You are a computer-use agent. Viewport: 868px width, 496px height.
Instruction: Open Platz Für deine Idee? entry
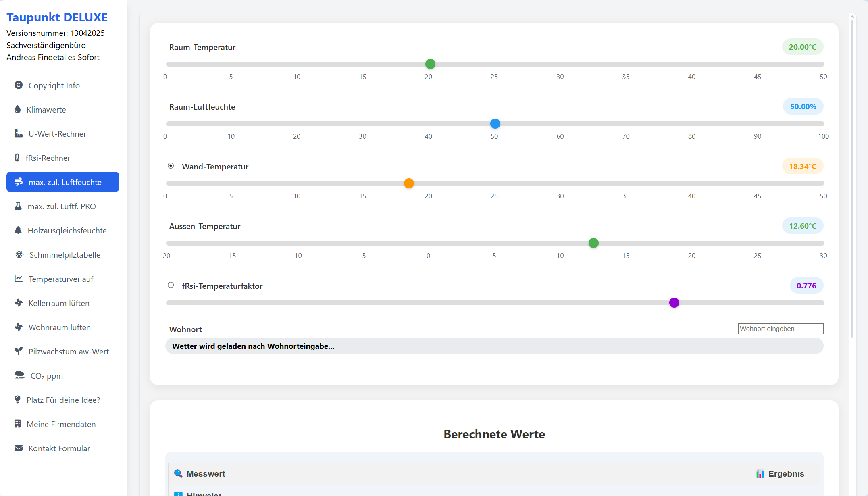(x=63, y=400)
